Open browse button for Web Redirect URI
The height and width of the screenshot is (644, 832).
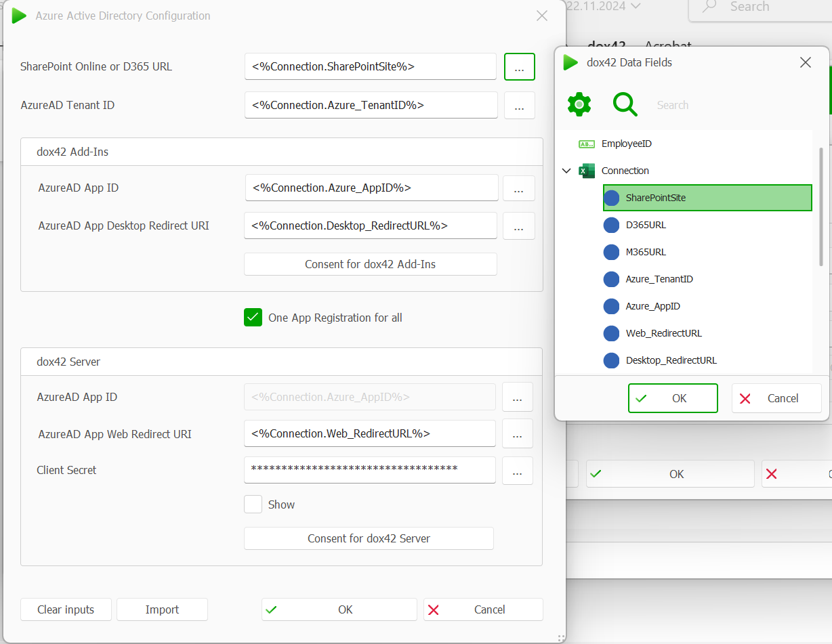tap(518, 433)
